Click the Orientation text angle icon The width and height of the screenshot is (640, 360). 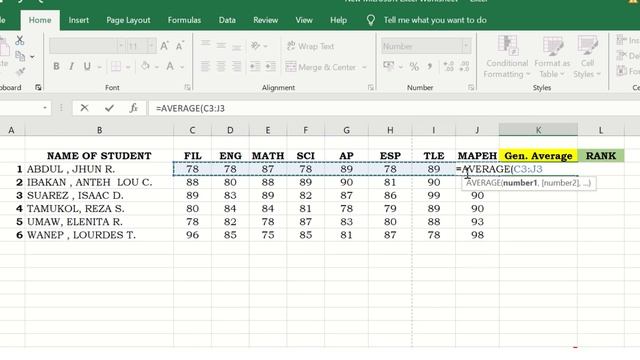click(x=256, y=46)
